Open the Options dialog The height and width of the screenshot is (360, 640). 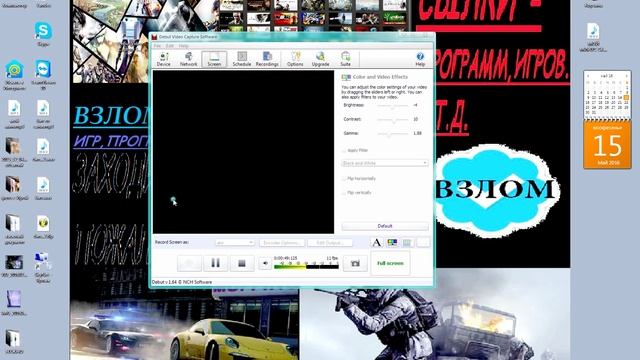tap(295, 59)
